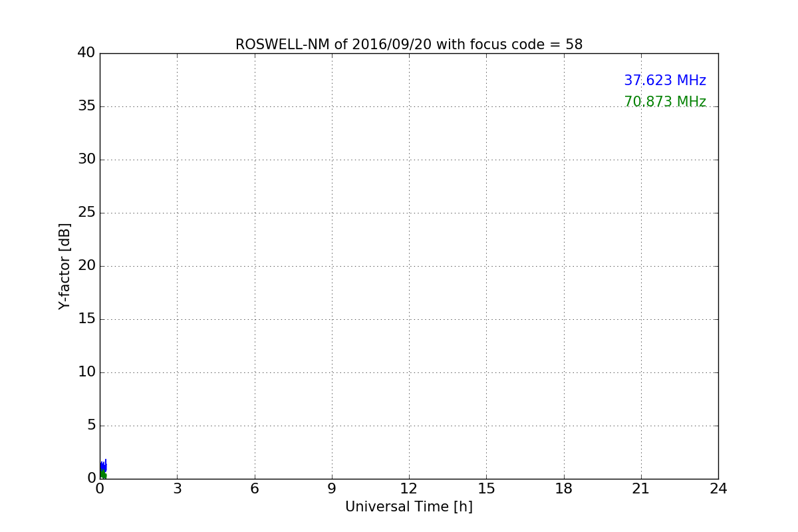Select the green 70.873 MHz legend label
The height and width of the screenshot is (532, 798).
point(665,102)
